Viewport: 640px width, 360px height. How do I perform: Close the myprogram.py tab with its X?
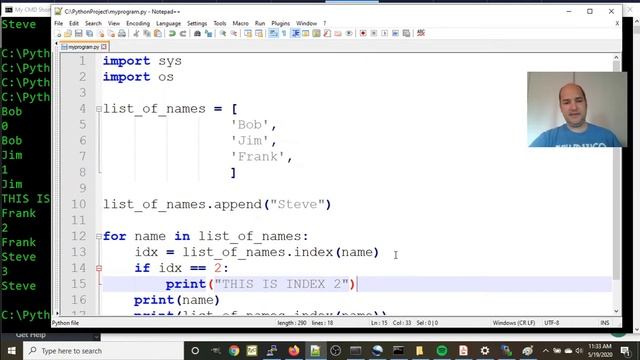coord(104,47)
